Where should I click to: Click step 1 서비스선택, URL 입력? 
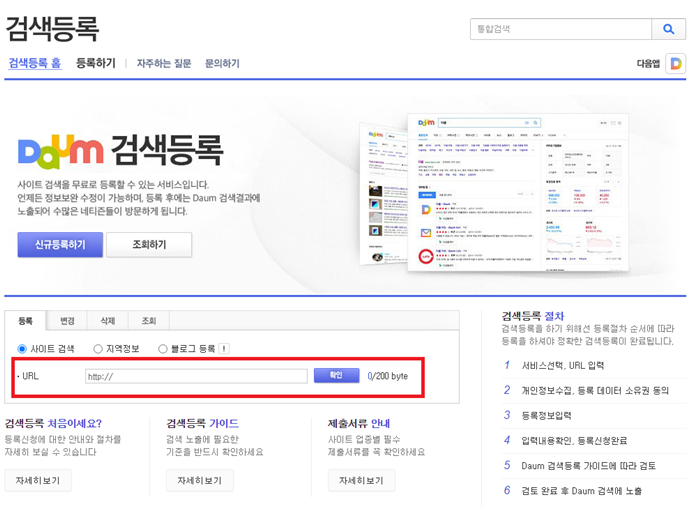562,365
